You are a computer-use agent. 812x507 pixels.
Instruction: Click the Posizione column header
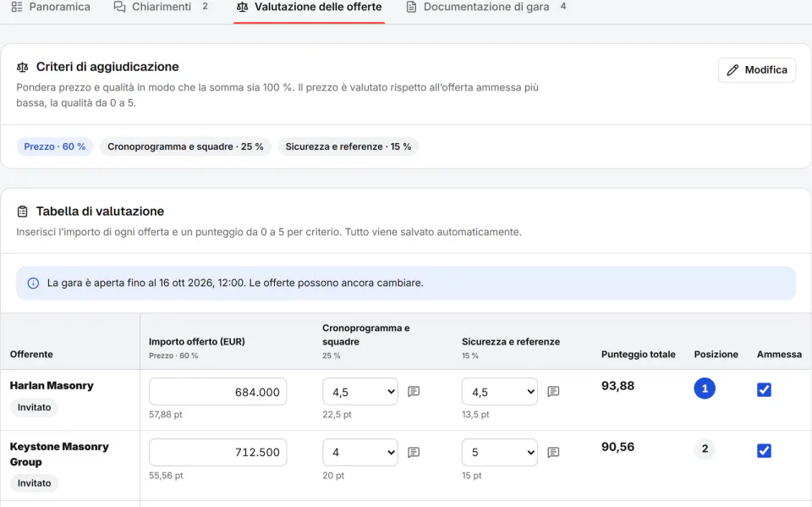point(716,355)
